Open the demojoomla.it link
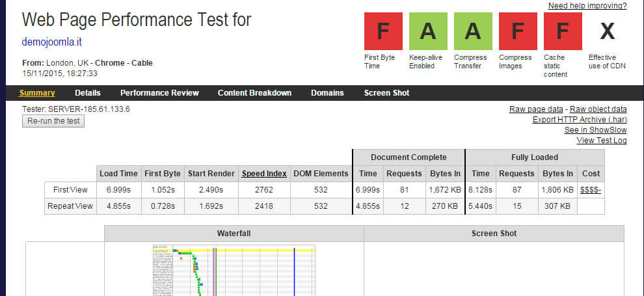 point(52,42)
